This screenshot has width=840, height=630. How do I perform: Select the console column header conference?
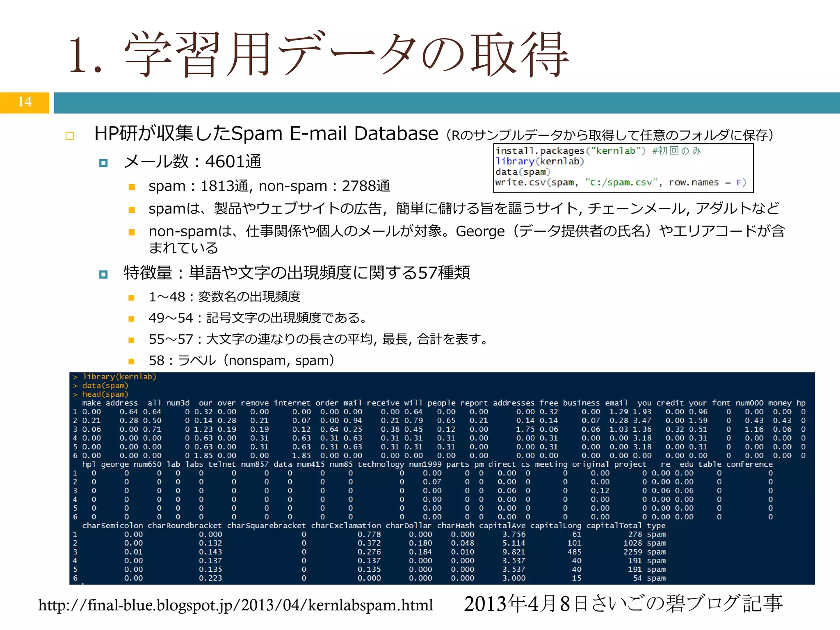coord(749,464)
